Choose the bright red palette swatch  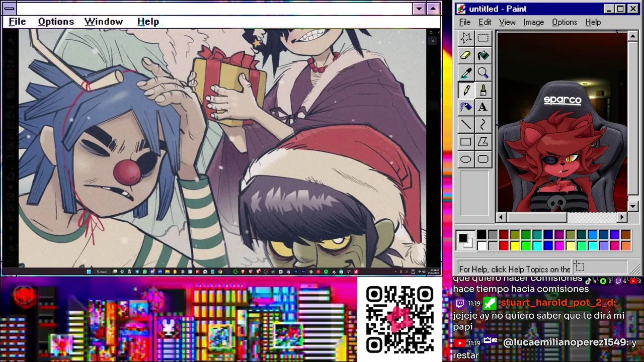click(504, 246)
